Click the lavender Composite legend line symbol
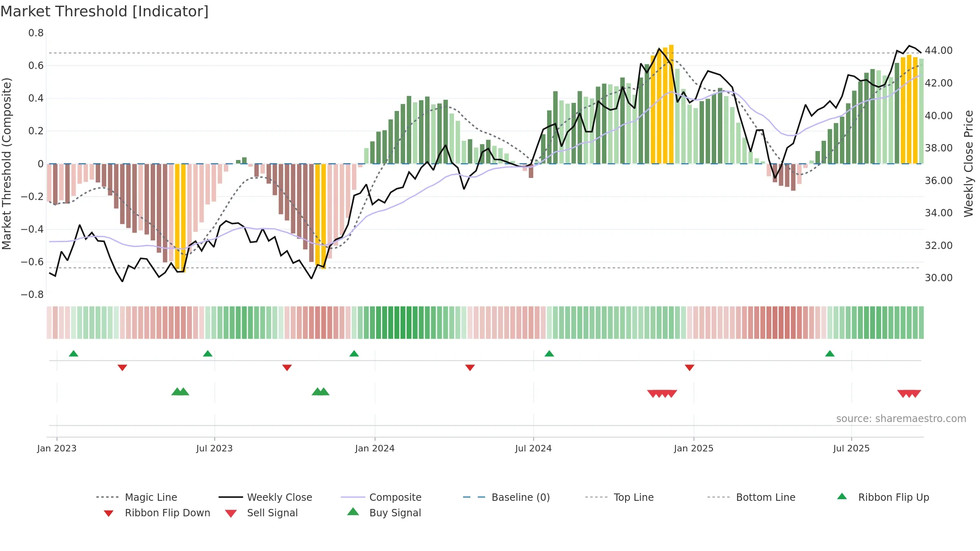 (x=353, y=497)
